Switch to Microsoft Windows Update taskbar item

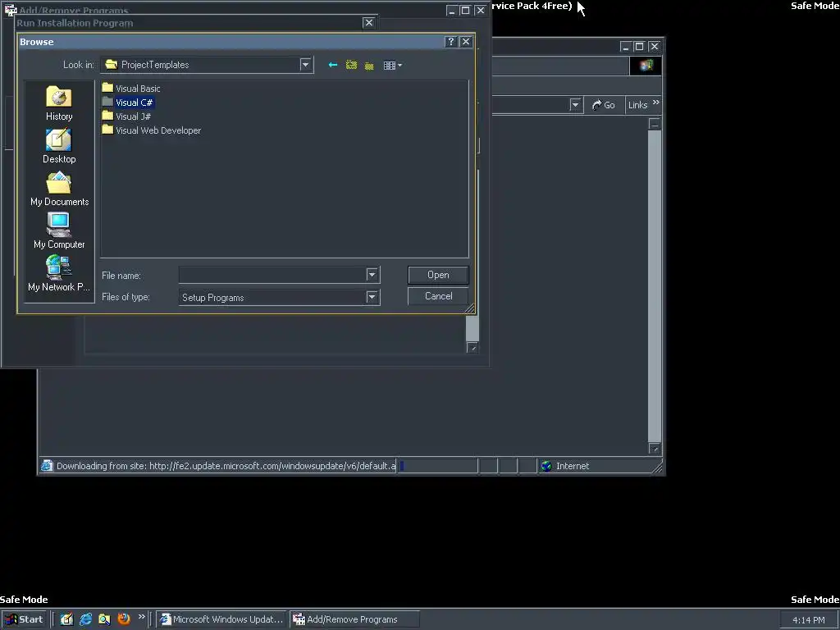pos(221,619)
